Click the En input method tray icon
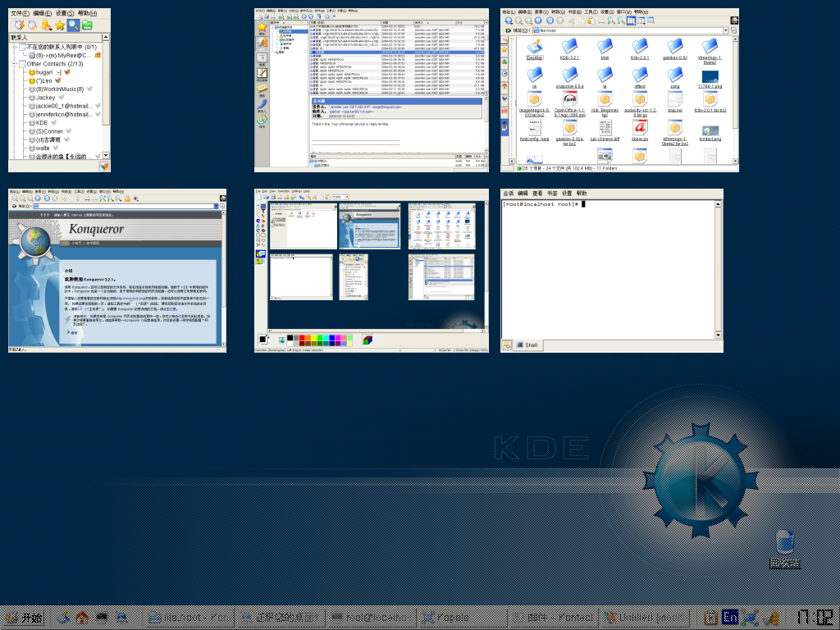Image resolution: width=840 pixels, height=630 pixels. (x=729, y=618)
